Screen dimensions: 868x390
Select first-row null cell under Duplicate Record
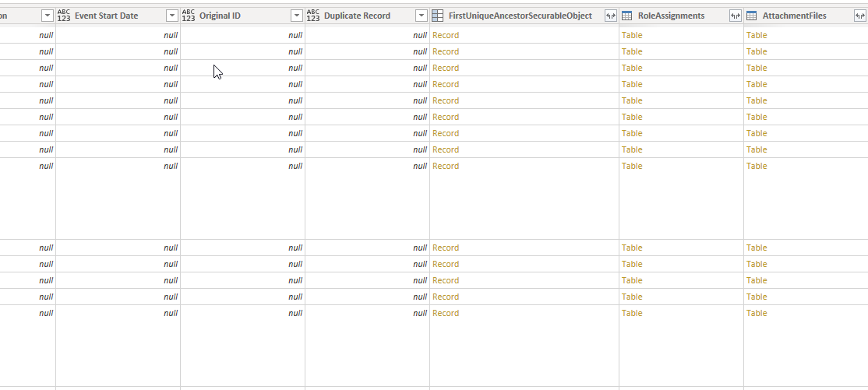click(367, 35)
